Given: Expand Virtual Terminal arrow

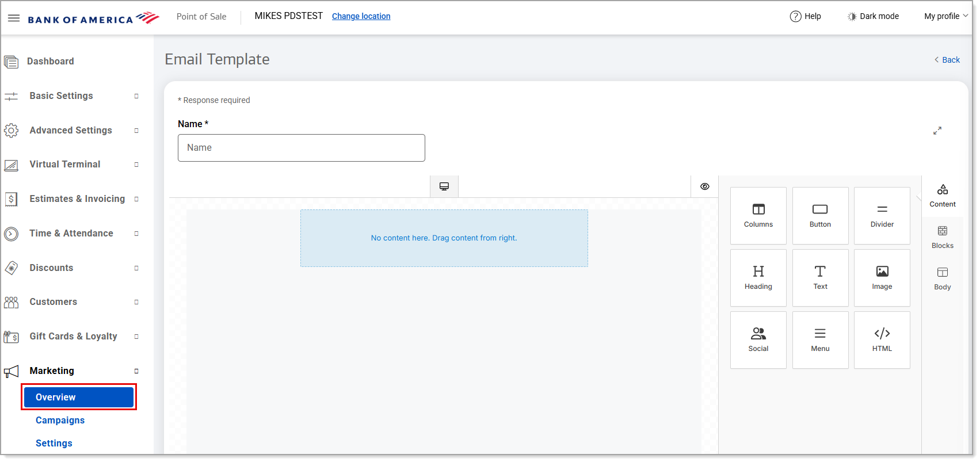Looking at the screenshot, I should click(x=136, y=165).
